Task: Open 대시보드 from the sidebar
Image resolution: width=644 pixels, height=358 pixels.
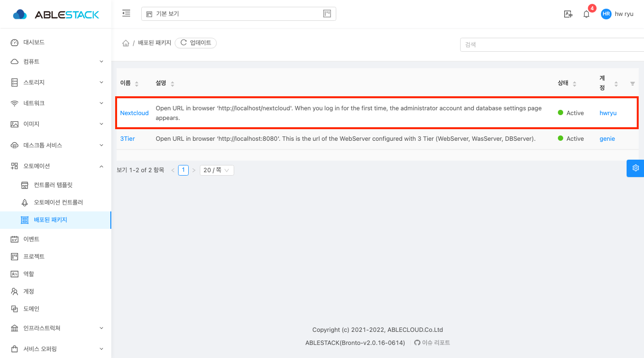Action: pyautogui.click(x=56, y=43)
